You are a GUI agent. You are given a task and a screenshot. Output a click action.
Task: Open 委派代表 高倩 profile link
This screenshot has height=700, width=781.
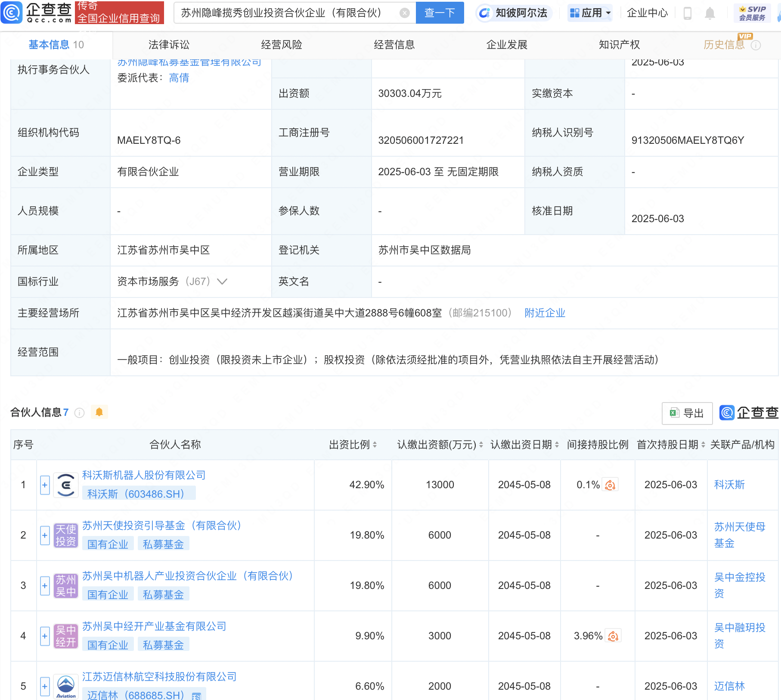[179, 78]
